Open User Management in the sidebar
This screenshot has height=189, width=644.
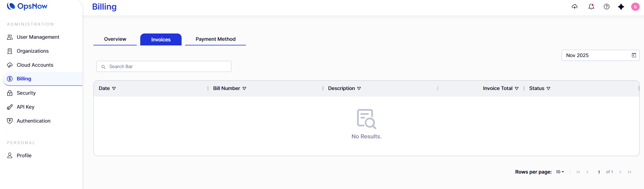tap(38, 37)
